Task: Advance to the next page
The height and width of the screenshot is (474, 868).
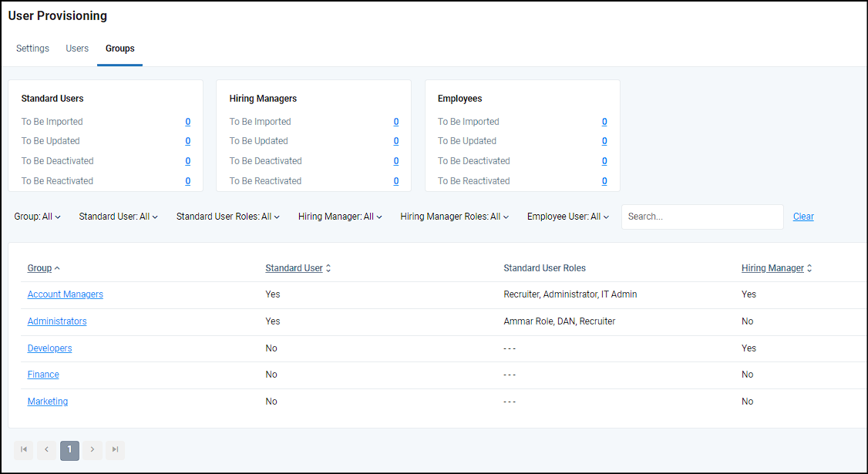Action: (93, 450)
